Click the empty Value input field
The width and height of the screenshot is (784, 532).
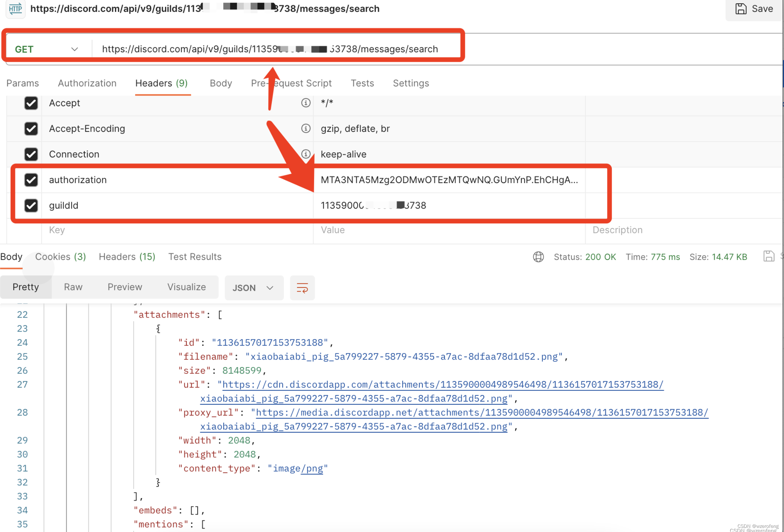pos(449,230)
